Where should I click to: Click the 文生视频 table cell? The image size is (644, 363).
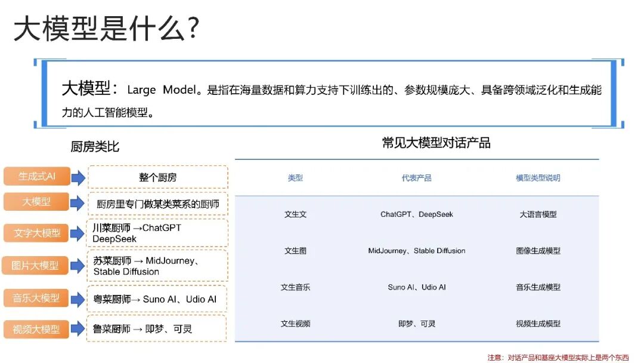pos(295,324)
